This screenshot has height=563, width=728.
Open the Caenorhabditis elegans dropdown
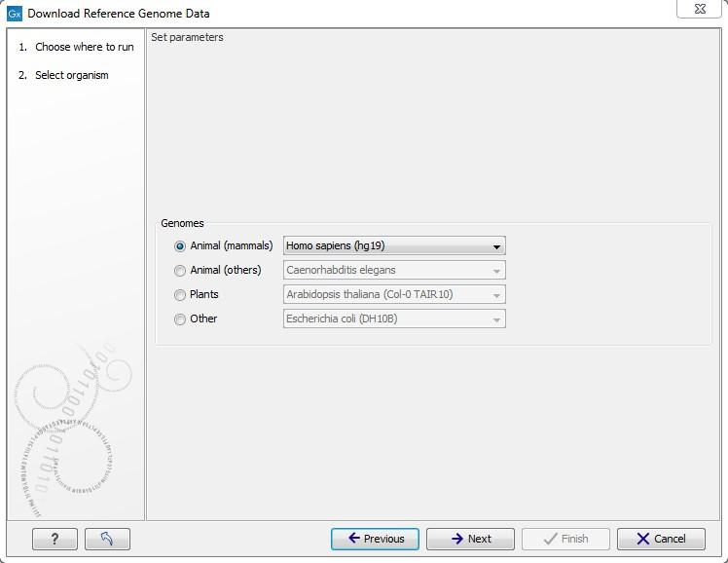click(x=394, y=270)
